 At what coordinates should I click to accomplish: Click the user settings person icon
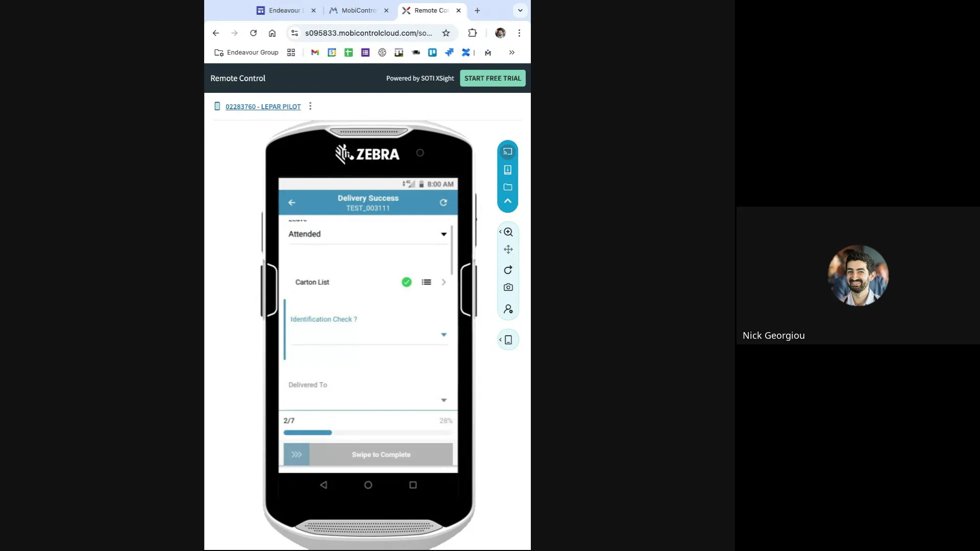pos(508,309)
